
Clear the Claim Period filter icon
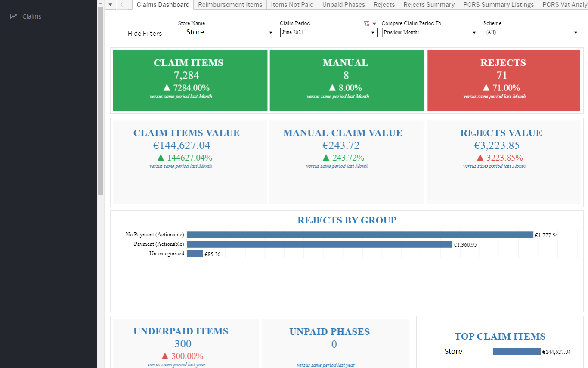point(366,24)
